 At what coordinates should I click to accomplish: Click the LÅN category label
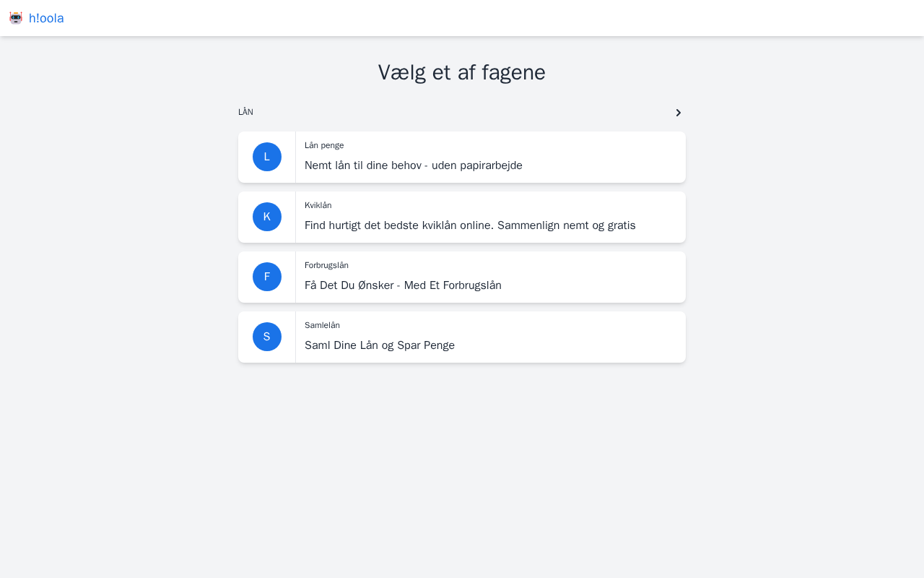[245, 112]
